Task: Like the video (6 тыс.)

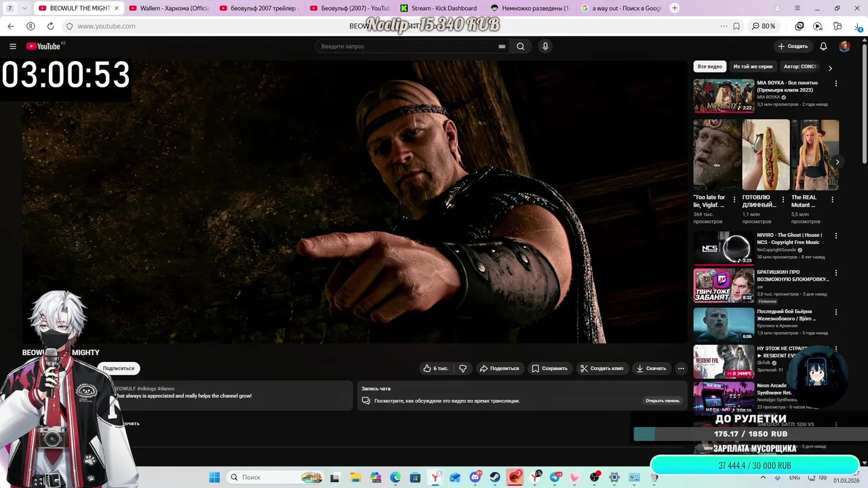Action: coord(436,368)
